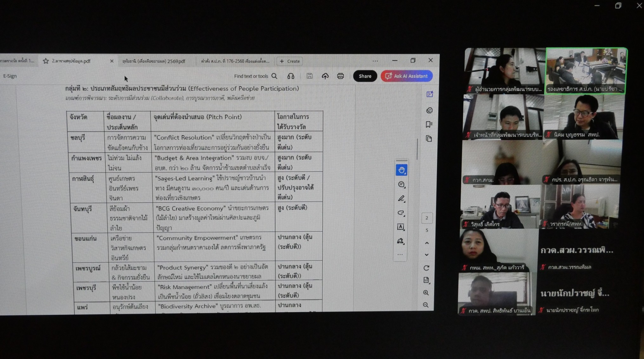Go to next page with down chevron
Screen dimensions: 644x359
[427, 255]
